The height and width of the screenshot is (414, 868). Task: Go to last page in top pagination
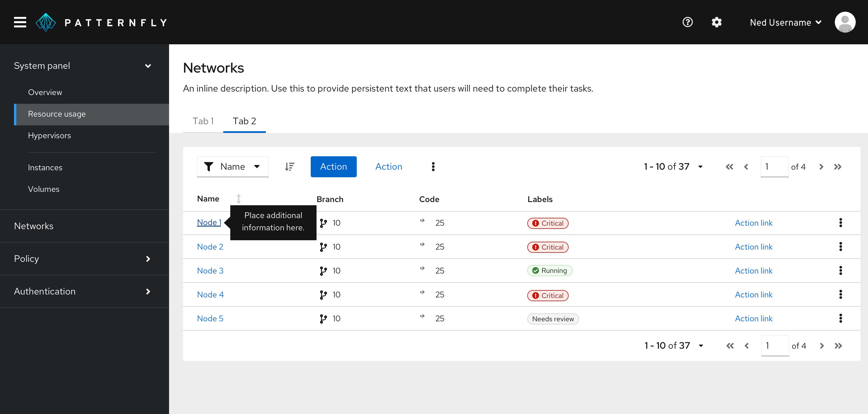click(x=838, y=167)
